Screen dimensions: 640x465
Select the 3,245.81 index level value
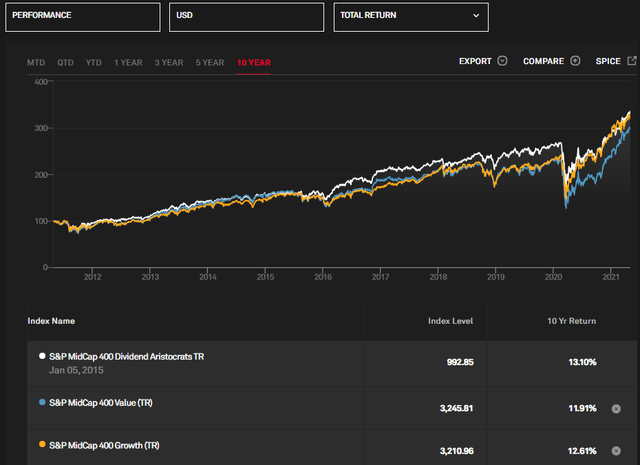[x=457, y=408]
